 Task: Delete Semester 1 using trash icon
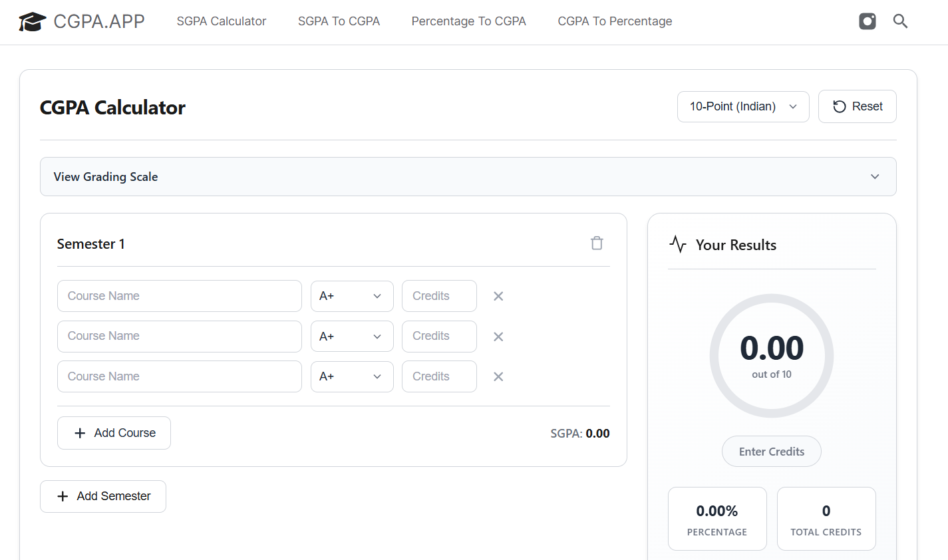click(597, 243)
